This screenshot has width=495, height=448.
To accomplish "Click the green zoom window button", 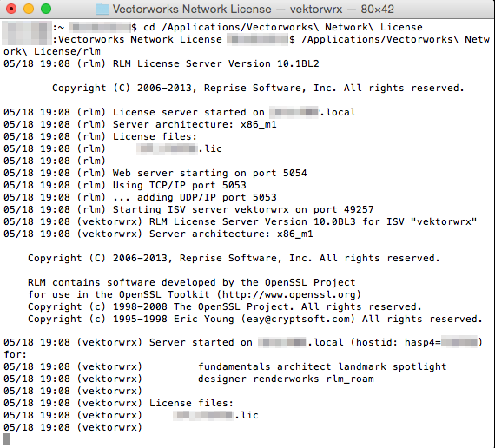I will click(46, 9).
